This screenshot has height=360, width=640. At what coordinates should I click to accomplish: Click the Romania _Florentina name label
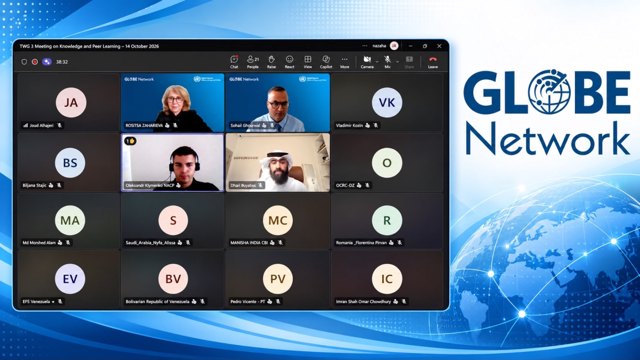pos(361,243)
